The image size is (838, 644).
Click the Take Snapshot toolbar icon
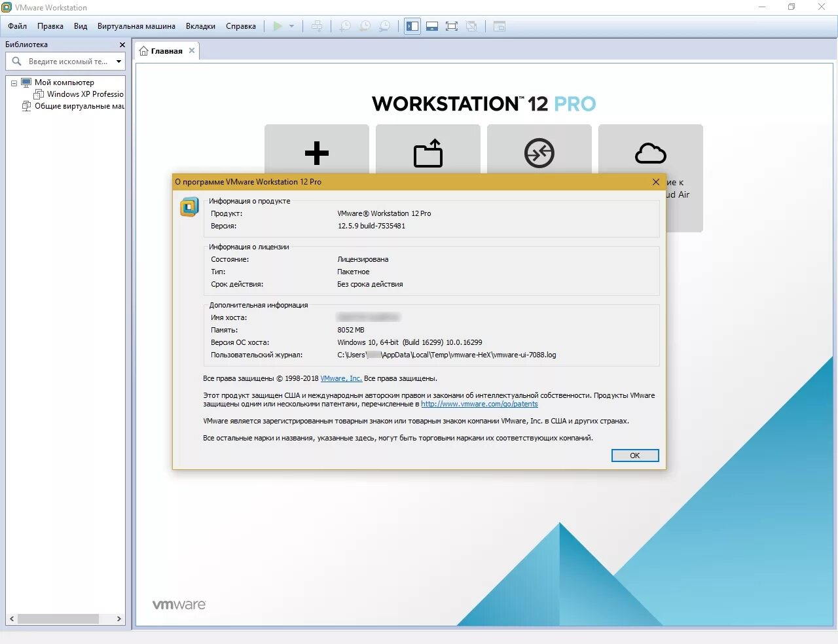tap(344, 26)
